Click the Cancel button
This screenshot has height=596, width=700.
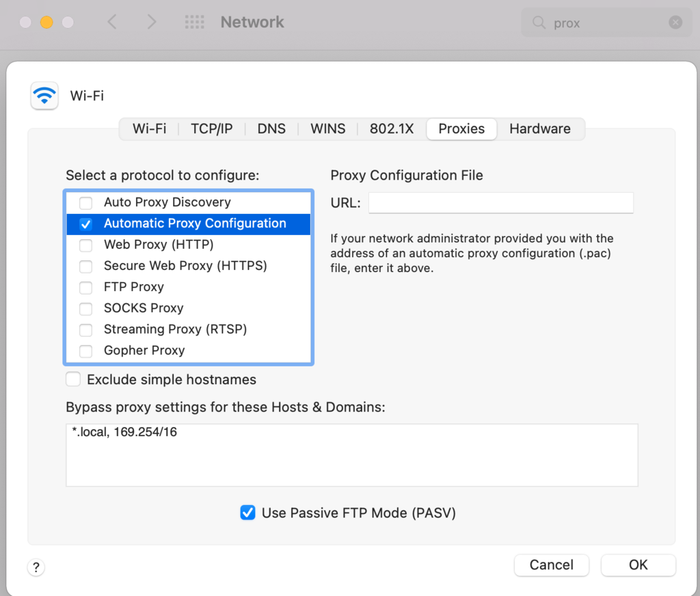[x=551, y=565]
